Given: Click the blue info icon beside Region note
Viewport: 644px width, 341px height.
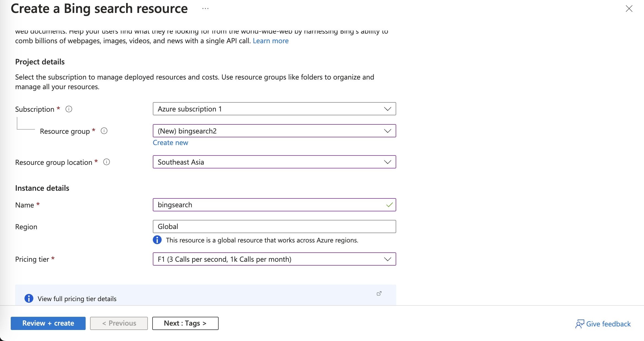Looking at the screenshot, I should [157, 240].
